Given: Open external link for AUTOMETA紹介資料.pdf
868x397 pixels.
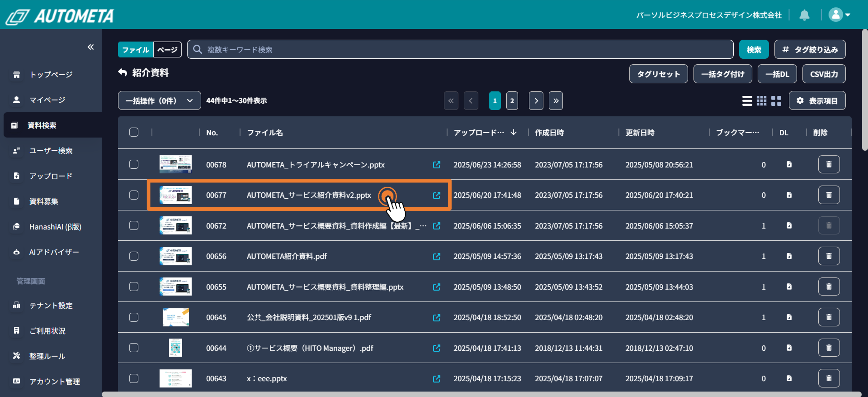Looking at the screenshot, I should point(436,256).
